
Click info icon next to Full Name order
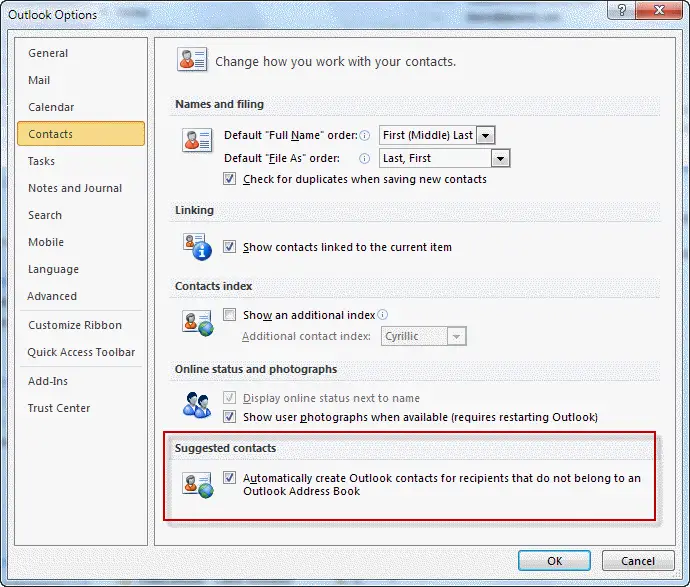point(364,135)
